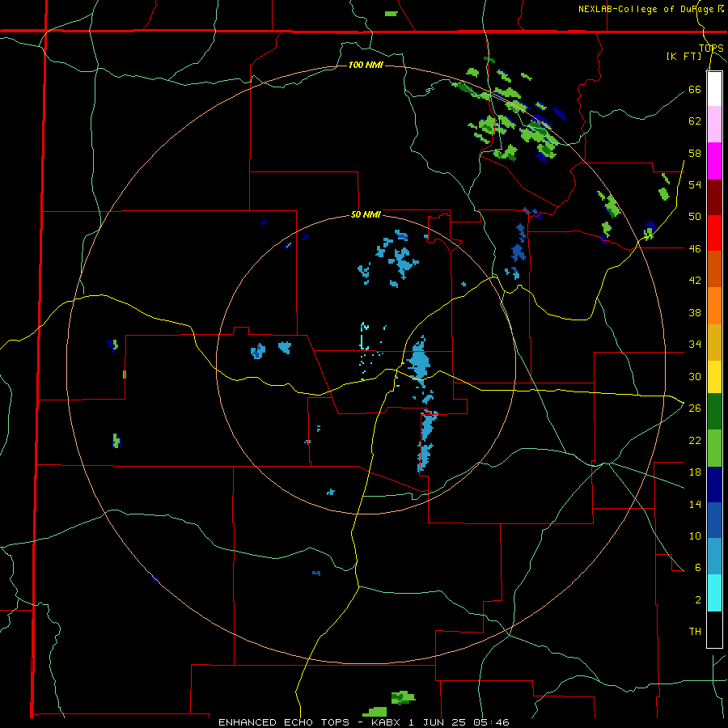Click the 'KABX' radar site identifier

(387, 722)
